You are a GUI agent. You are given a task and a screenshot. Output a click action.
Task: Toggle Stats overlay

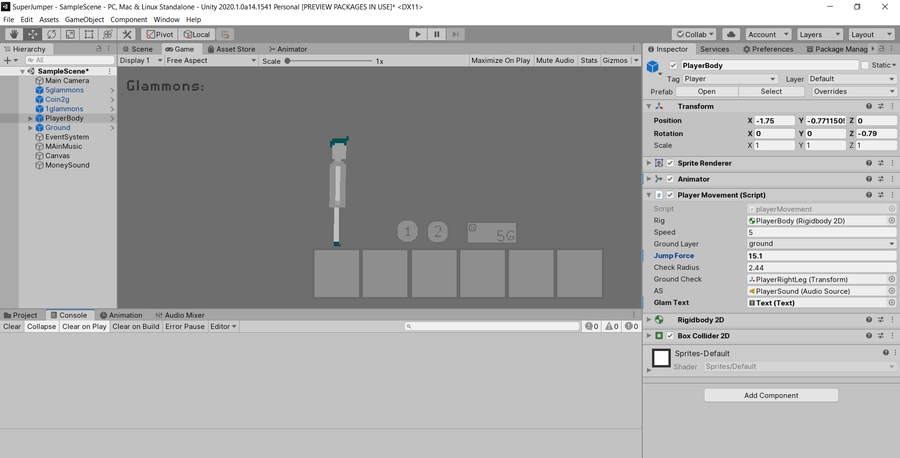click(588, 60)
